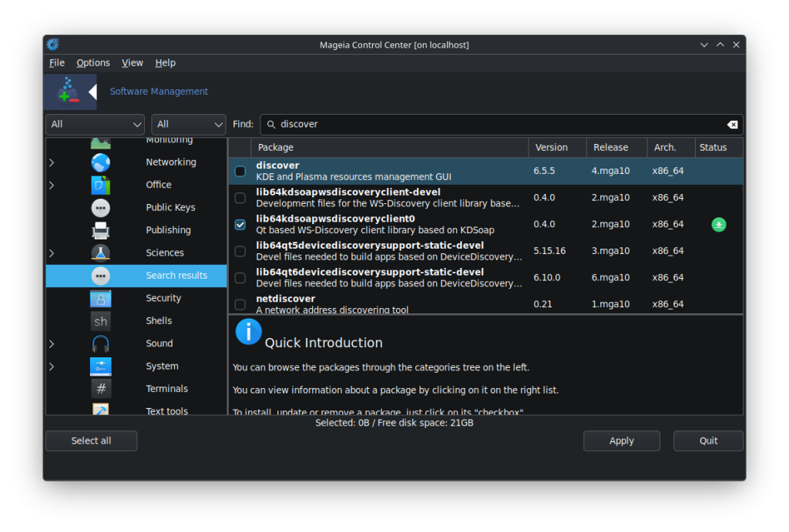
Task: Select the Public Keys category label
Action: pos(170,208)
